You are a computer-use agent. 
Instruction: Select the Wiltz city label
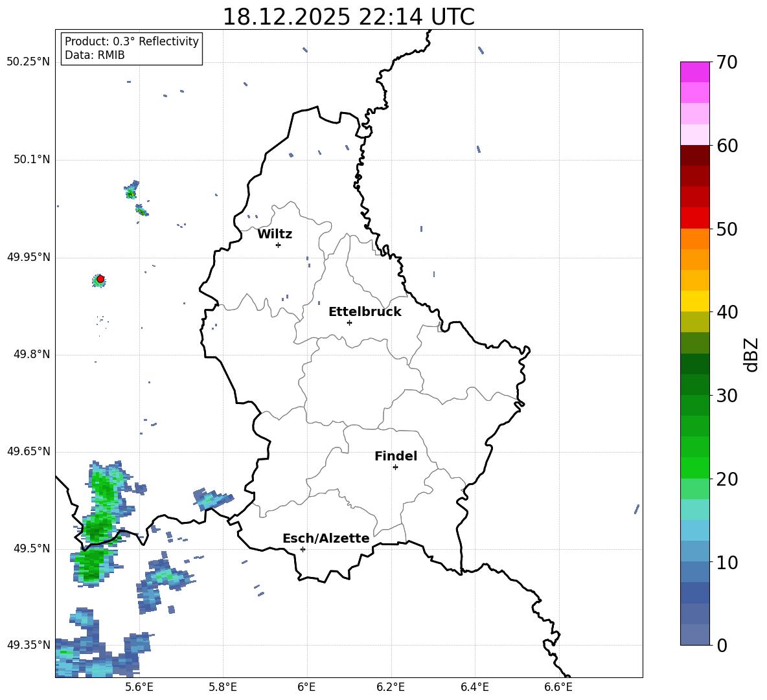pos(275,234)
